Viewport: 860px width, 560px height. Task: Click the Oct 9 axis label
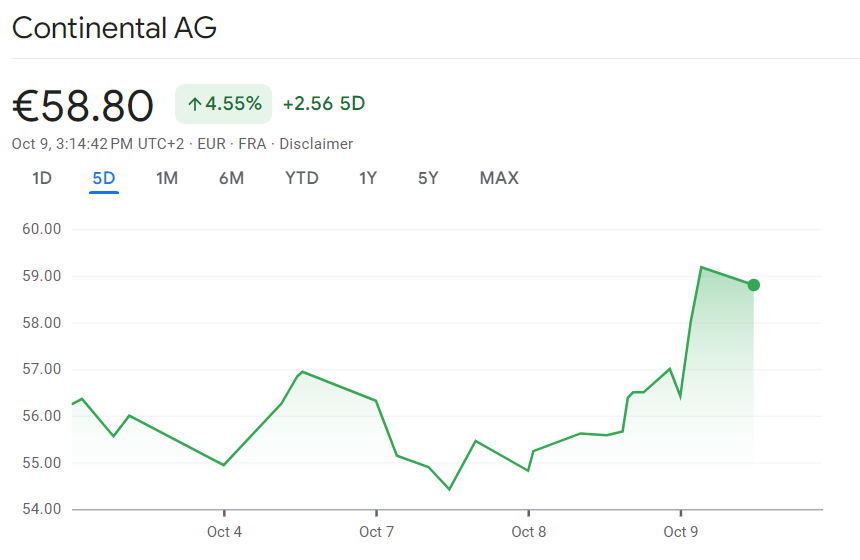(680, 532)
